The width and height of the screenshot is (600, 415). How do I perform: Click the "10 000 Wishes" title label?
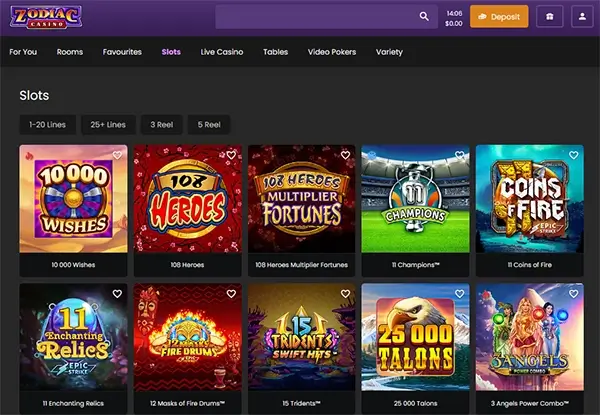(x=73, y=265)
